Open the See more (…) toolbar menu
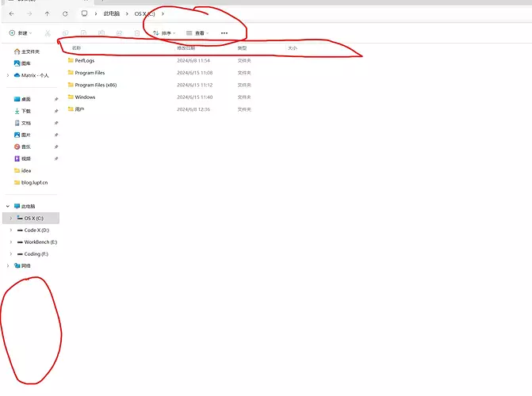Viewport: 532px width, 396px height. pyautogui.click(x=224, y=33)
